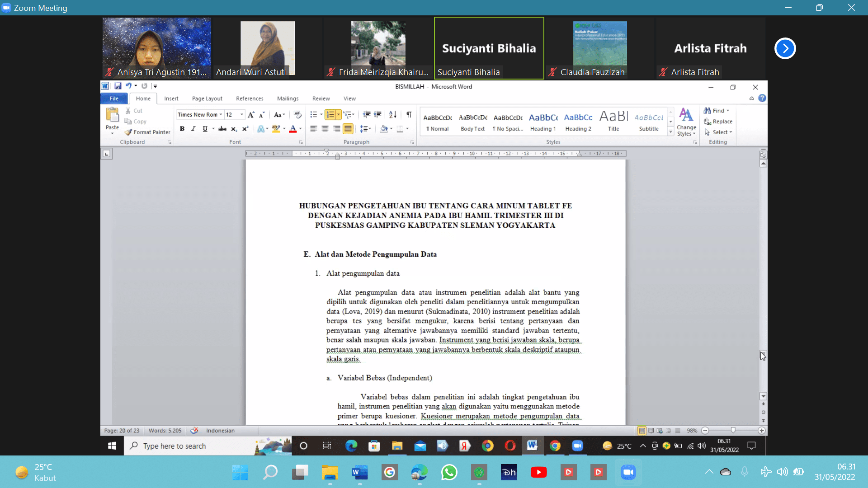
Task: Click the Minimize the Ribbon caret icon
Action: (752, 98)
